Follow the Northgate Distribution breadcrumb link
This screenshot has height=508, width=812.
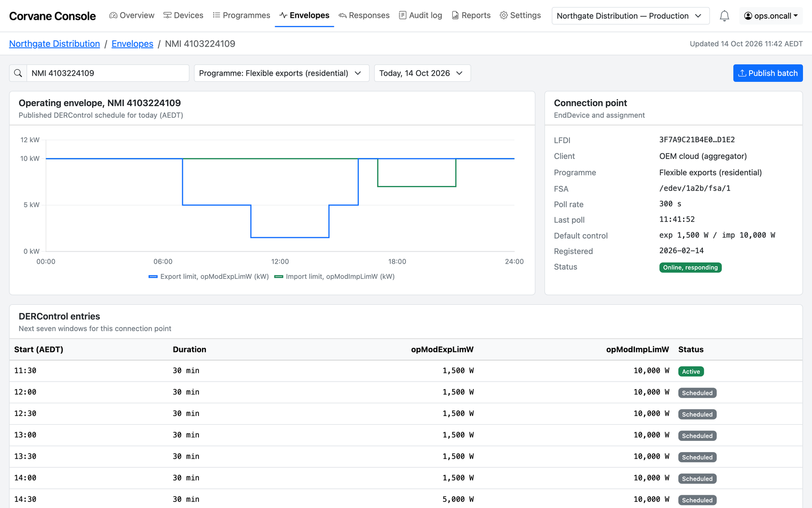click(54, 44)
